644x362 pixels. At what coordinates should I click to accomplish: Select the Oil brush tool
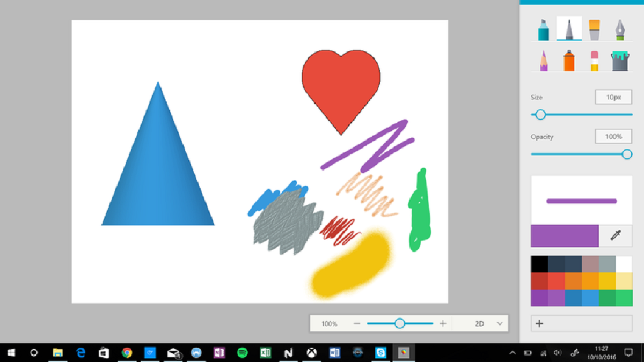point(594,29)
